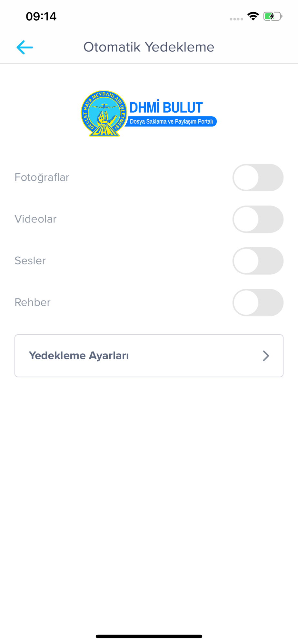Enable the Fotoğraflar backup switch
The height and width of the screenshot is (644, 298).
point(258,177)
